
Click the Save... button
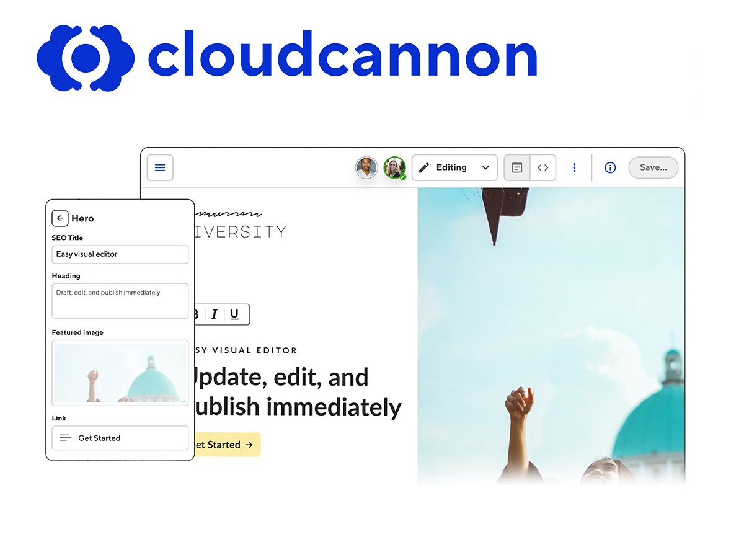[x=653, y=167]
